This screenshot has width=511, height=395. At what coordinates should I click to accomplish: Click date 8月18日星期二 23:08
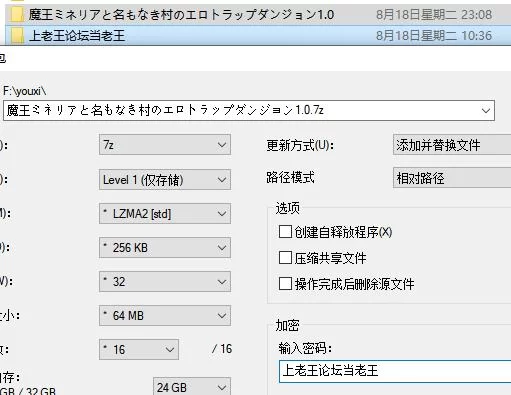click(434, 15)
